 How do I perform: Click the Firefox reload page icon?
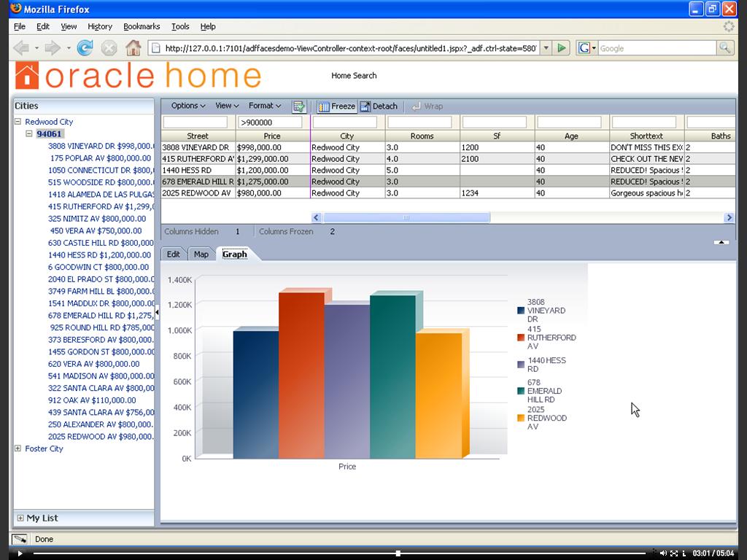click(85, 48)
